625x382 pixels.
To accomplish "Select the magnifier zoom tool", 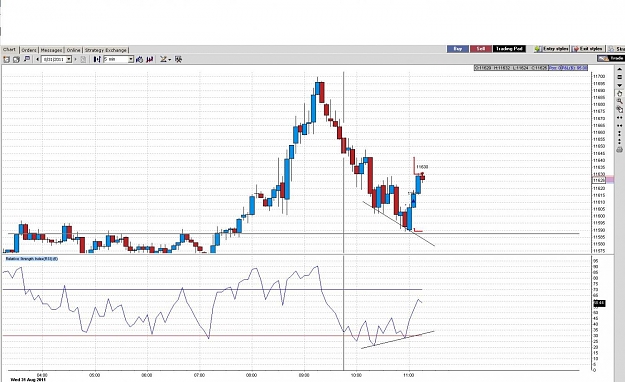I will coord(619,101).
